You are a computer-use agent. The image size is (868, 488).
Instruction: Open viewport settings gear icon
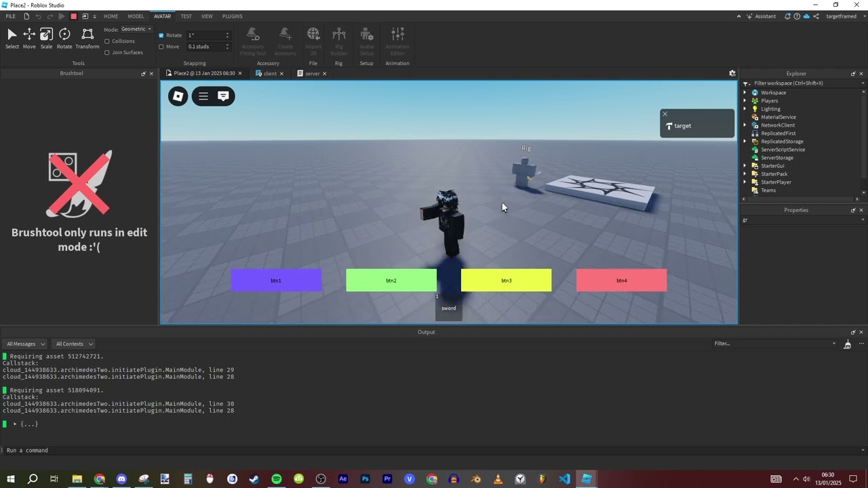pyautogui.click(x=732, y=73)
